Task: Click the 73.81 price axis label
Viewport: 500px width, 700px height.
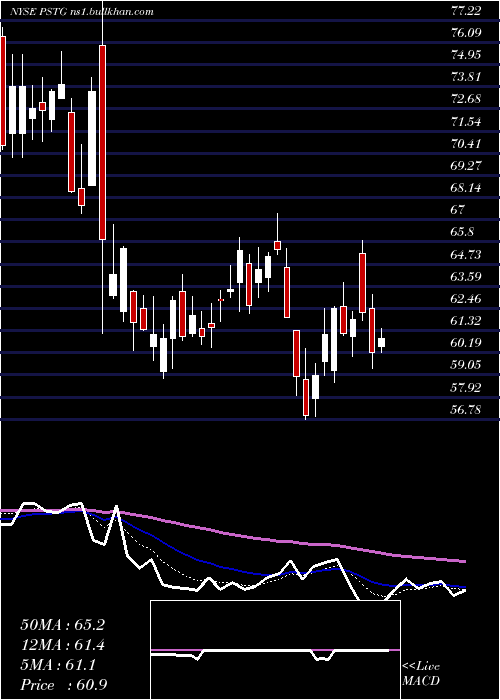Action: 466,77
